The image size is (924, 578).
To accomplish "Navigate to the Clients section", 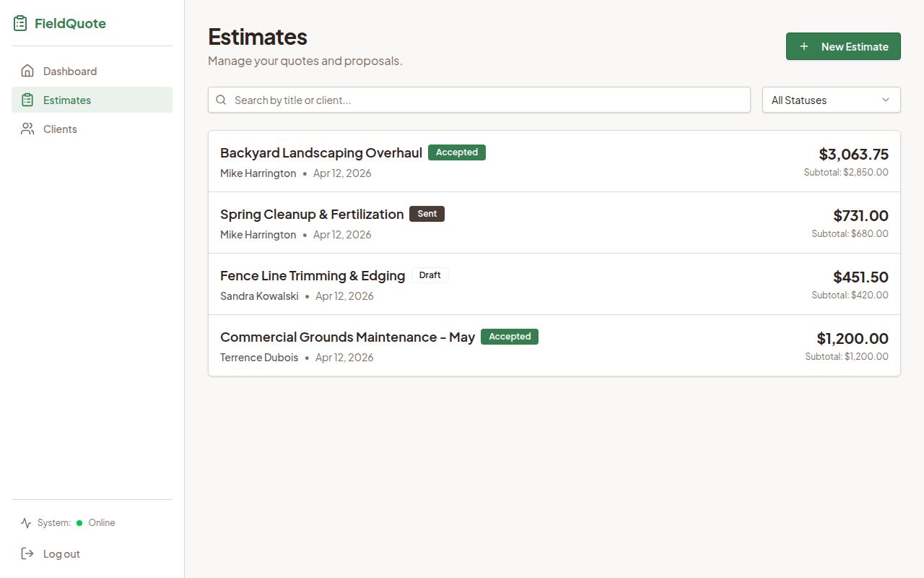I will [59, 129].
